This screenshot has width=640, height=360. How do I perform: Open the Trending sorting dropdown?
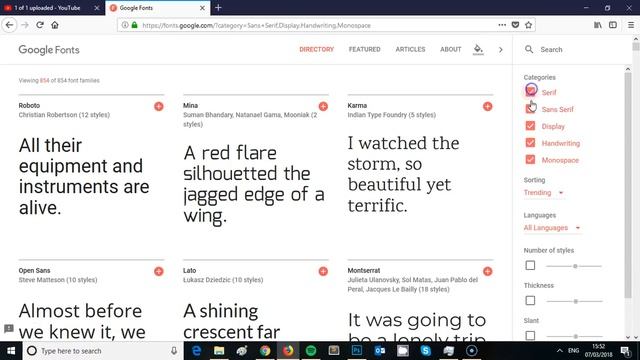pyautogui.click(x=544, y=193)
